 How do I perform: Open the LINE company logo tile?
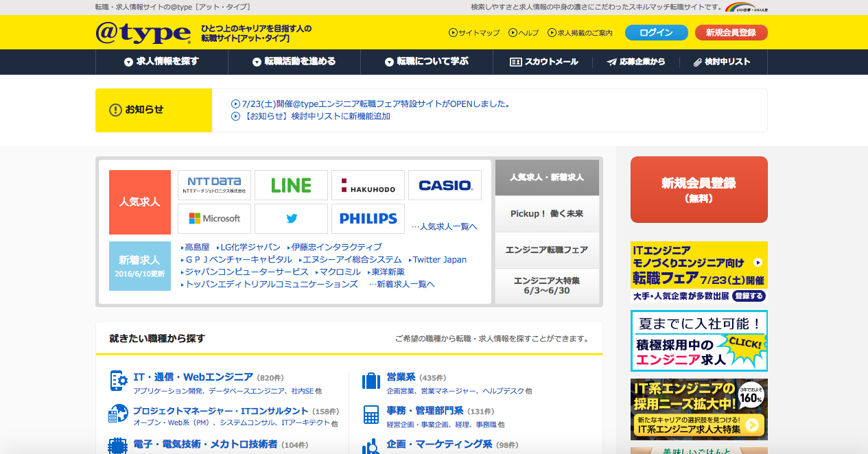pos(291,185)
